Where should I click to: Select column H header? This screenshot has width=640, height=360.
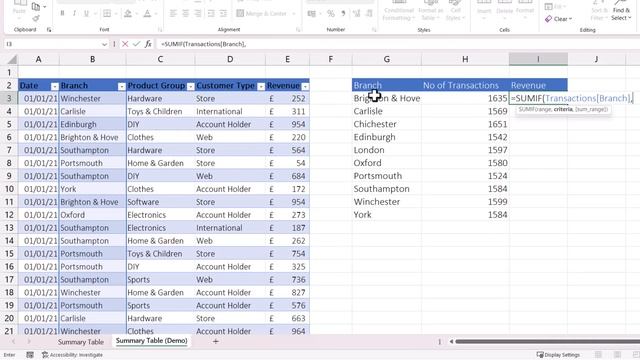[465, 59]
